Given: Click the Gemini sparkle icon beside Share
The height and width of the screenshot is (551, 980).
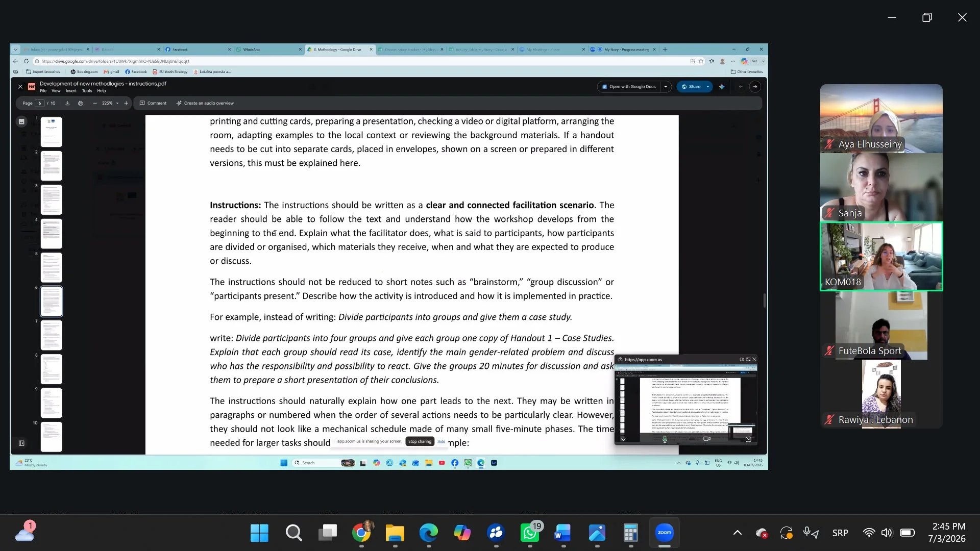Looking at the screenshot, I should [x=722, y=87].
